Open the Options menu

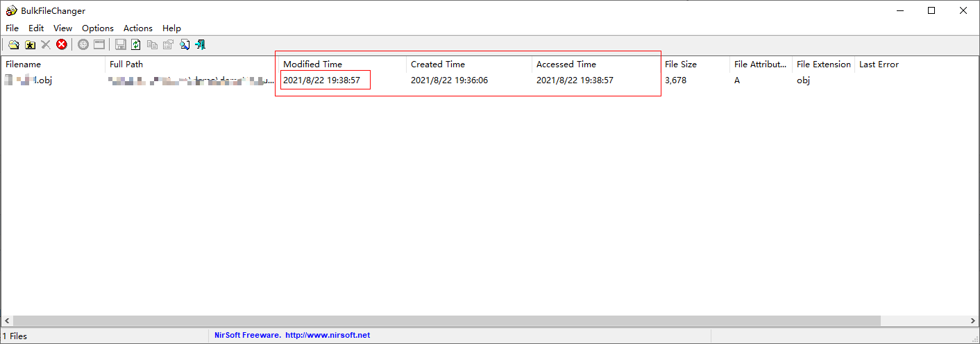coord(98,28)
